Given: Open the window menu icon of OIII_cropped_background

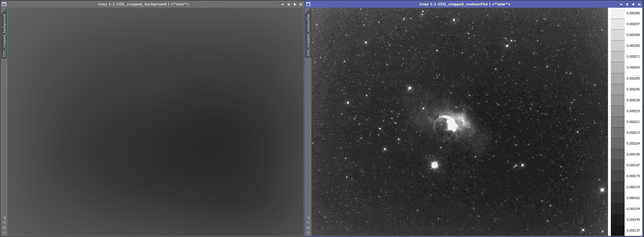Looking at the screenshot, I should pyautogui.click(x=4, y=4).
